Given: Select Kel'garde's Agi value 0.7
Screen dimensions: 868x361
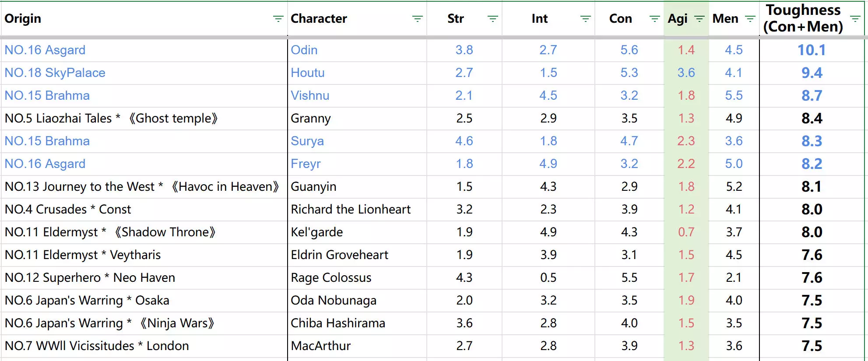Looking at the screenshot, I should 686,232.
